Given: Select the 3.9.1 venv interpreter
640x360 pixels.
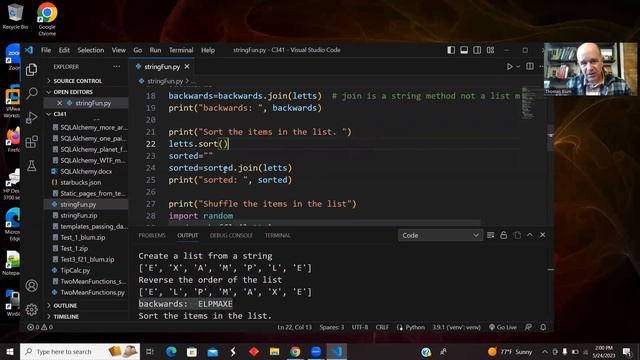Looking at the screenshot, I should coord(456,327).
